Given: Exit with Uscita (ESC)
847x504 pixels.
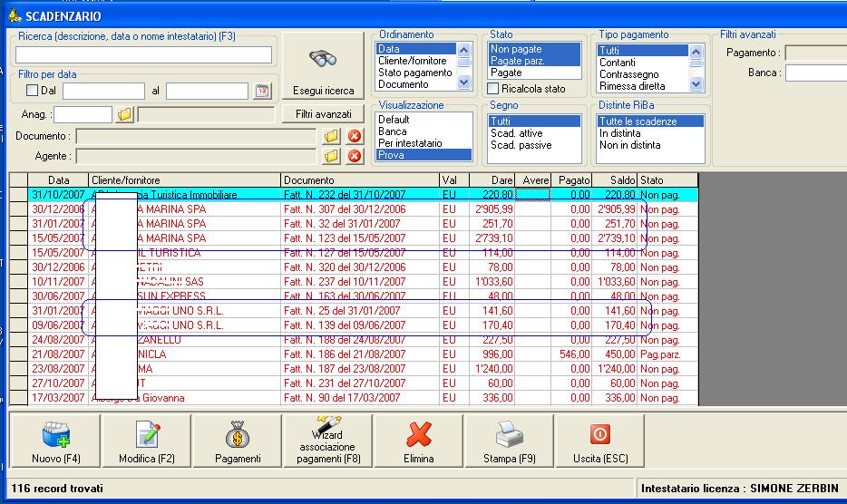Looking at the screenshot, I should (600, 441).
